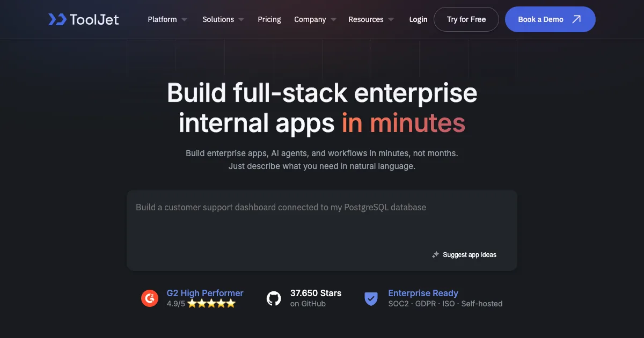The height and width of the screenshot is (338, 644).
Task: Click the Enterprise Ready shield icon
Action: coord(371,298)
